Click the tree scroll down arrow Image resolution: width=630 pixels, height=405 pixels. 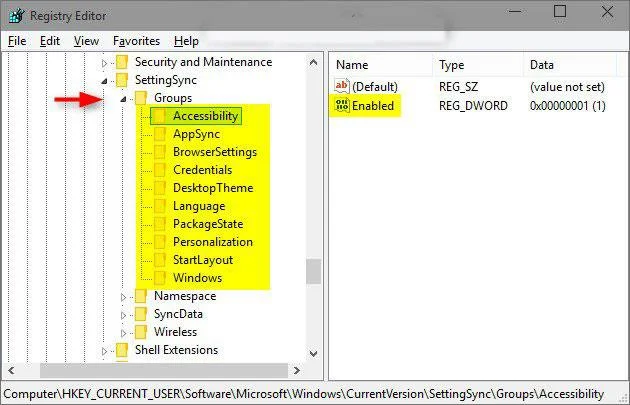(313, 354)
